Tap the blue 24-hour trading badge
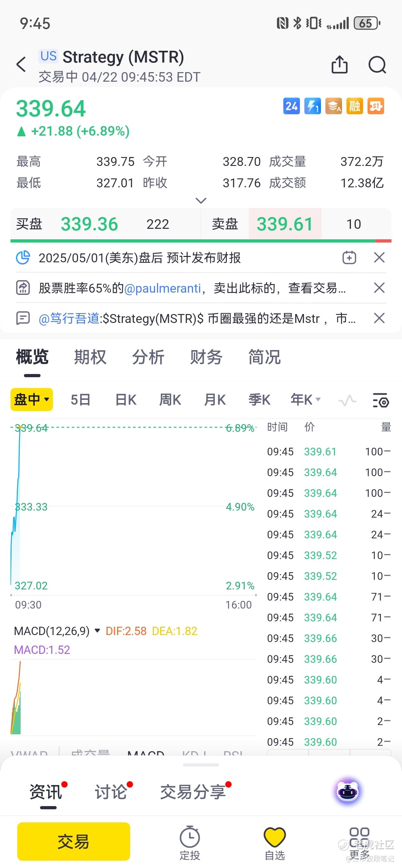 point(292,106)
